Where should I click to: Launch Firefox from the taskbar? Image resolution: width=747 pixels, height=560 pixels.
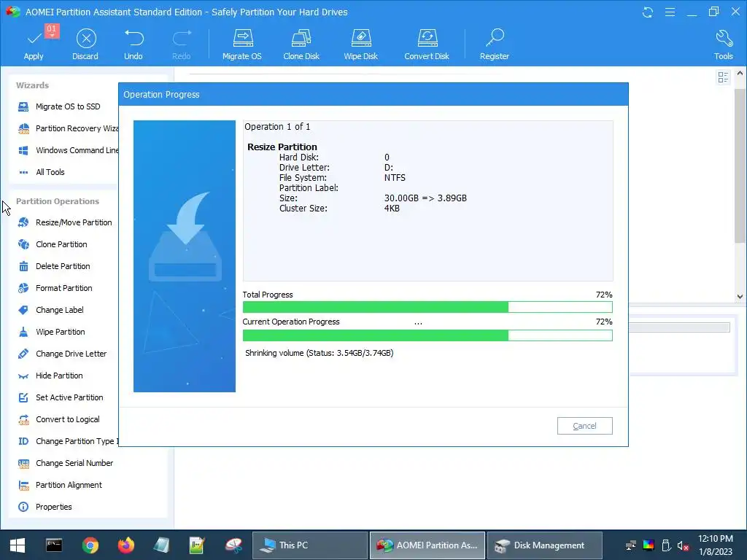pos(125,545)
